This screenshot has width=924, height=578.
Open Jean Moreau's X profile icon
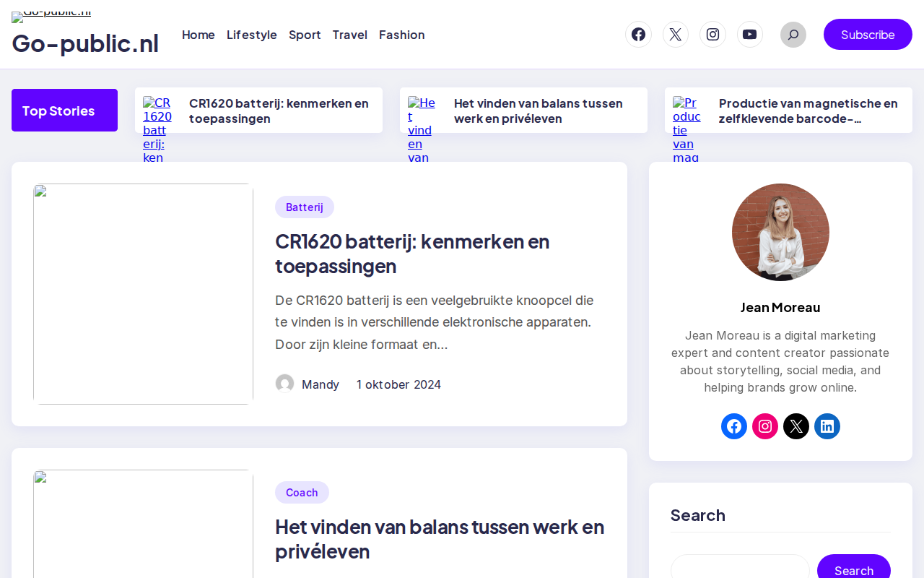point(796,426)
